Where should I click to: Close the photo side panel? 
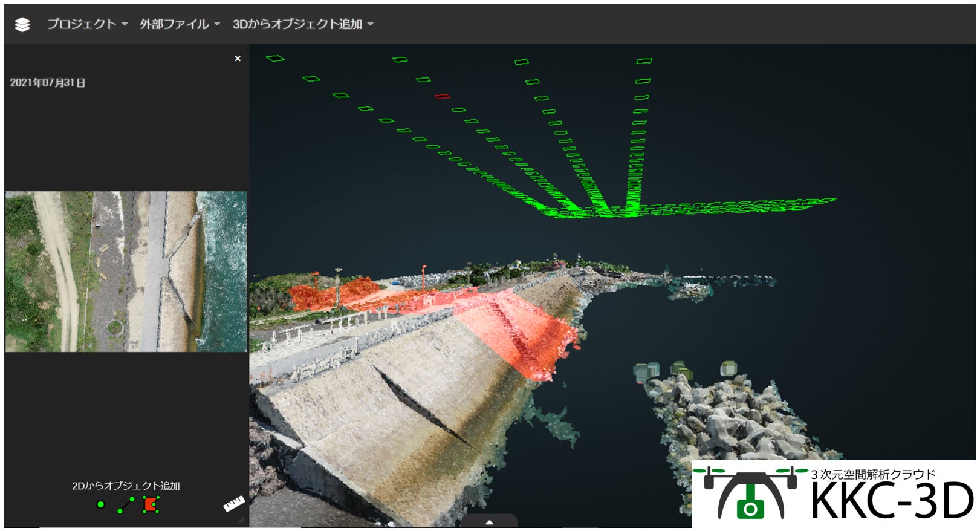point(238,59)
